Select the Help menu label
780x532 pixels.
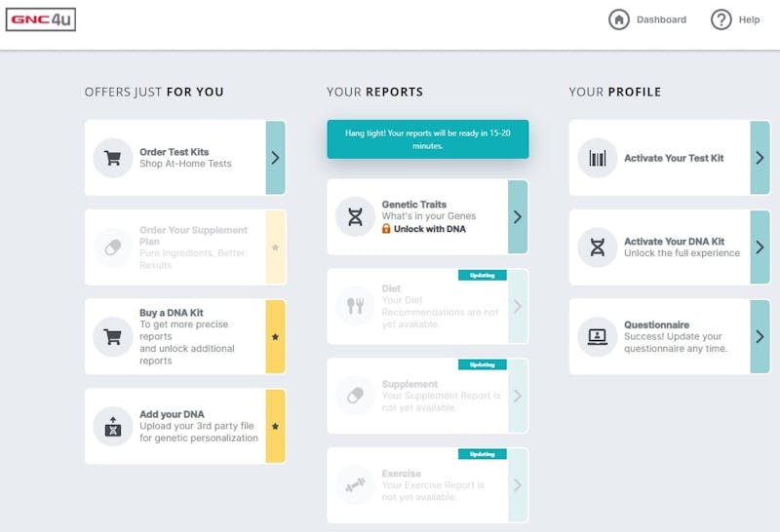[x=749, y=19]
